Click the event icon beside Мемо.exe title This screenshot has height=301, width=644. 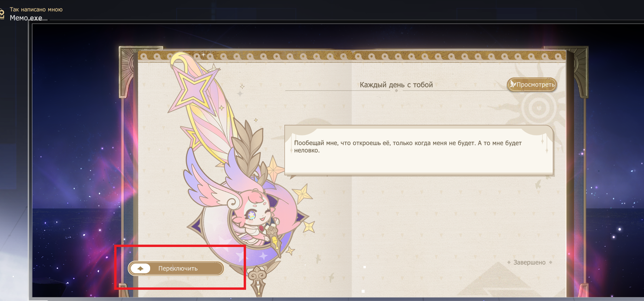(2, 14)
